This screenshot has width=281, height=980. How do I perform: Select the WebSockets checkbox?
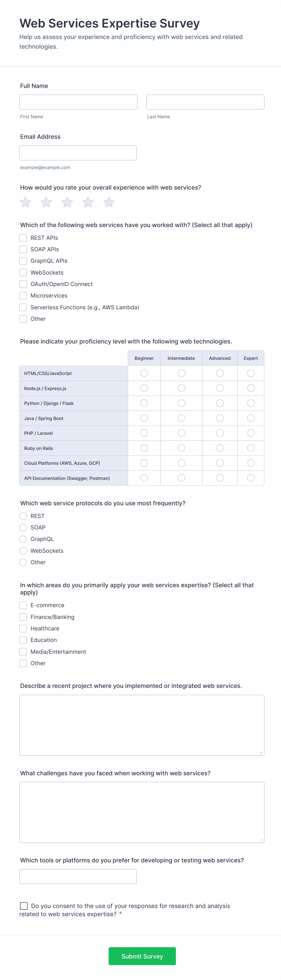click(x=23, y=272)
